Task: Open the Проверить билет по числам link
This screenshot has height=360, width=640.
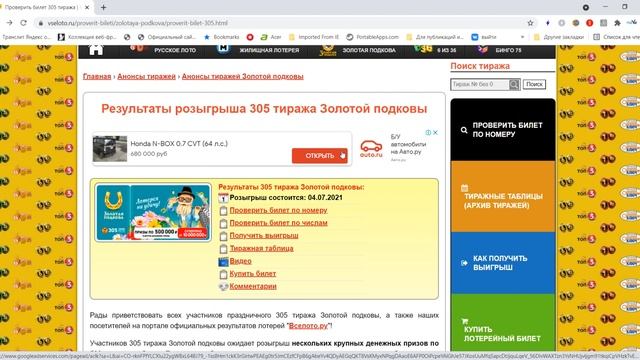Action: pos(278,223)
